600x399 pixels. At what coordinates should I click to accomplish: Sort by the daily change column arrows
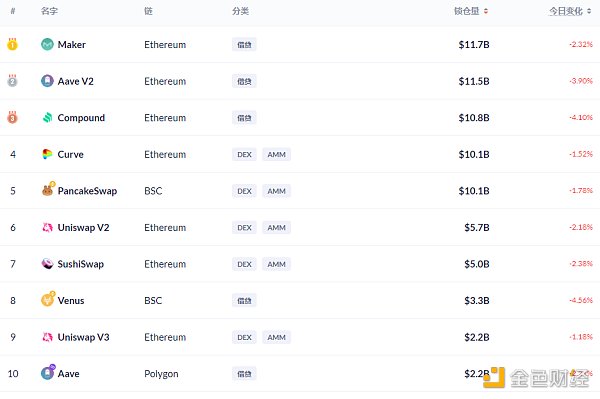click(x=589, y=11)
